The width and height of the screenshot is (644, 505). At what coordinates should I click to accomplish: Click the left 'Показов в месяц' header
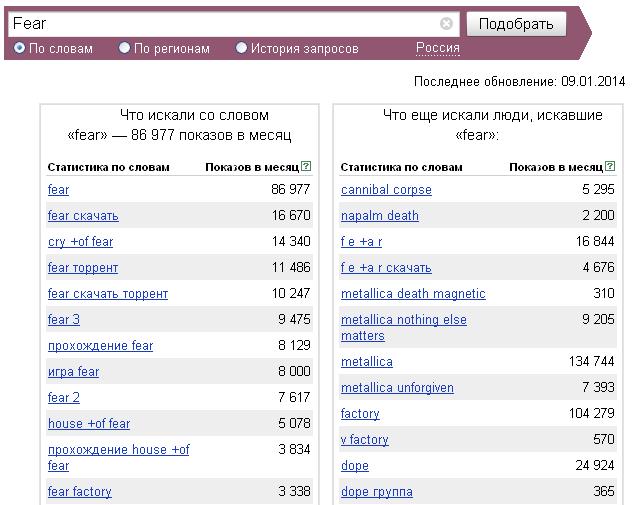(252, 167)
